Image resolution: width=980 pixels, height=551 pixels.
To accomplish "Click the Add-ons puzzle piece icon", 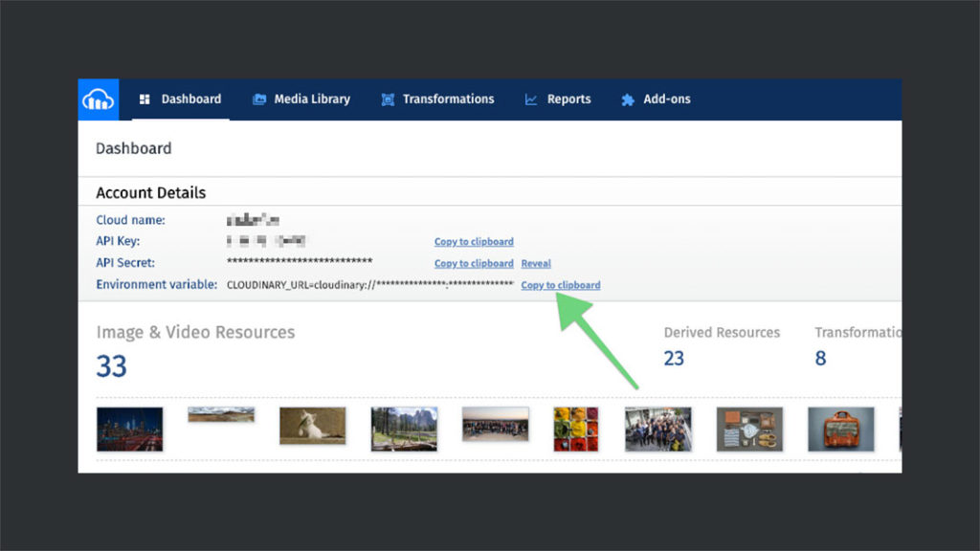I will tap(628, 99).
